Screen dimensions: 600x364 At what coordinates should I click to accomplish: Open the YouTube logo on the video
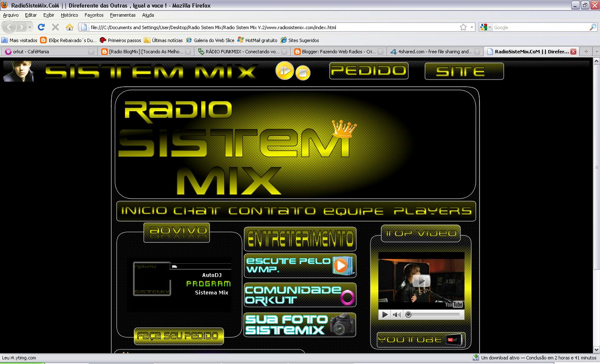454,304
